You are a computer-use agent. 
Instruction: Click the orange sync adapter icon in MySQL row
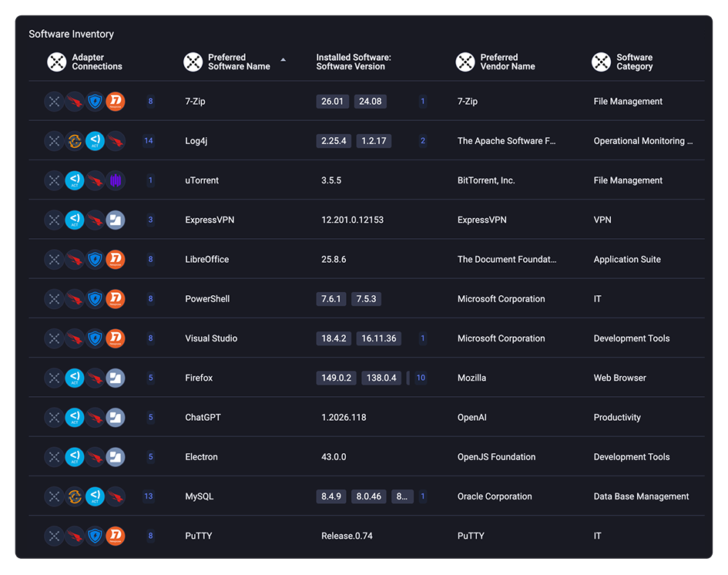click(74, 496)
